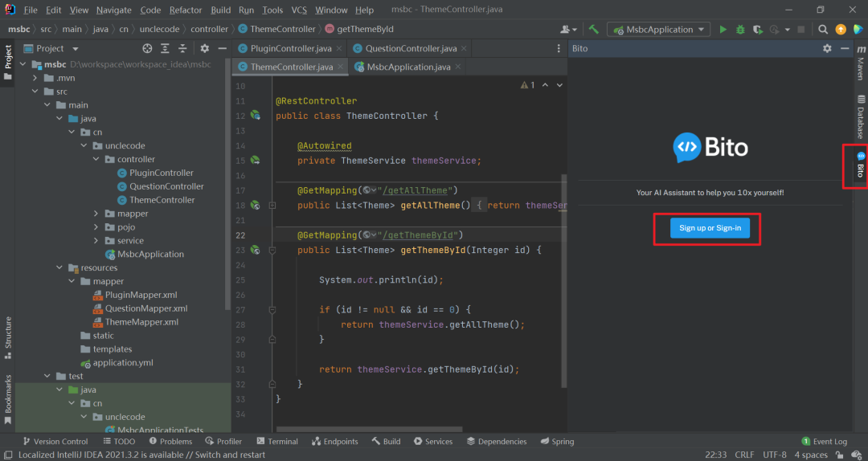868x461 pixels.
Task: Click the autowired gutter icon on line 15
Action: 256,160
